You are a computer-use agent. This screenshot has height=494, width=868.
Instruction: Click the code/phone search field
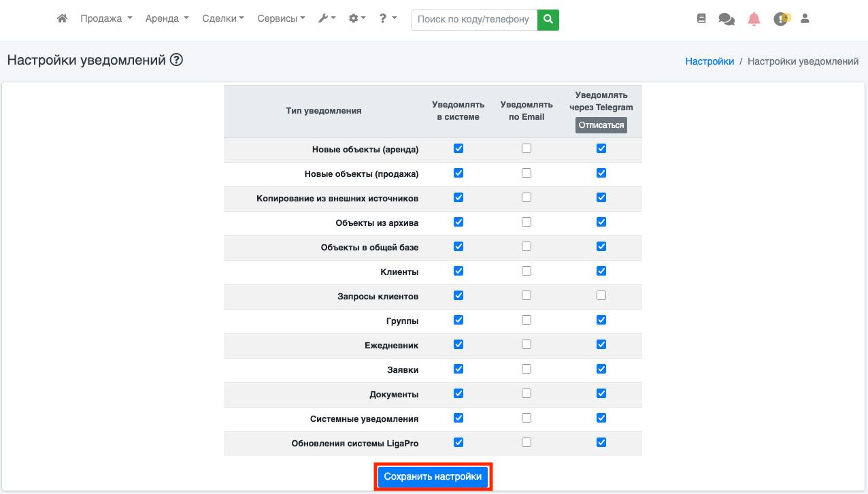tap(473, 20)
